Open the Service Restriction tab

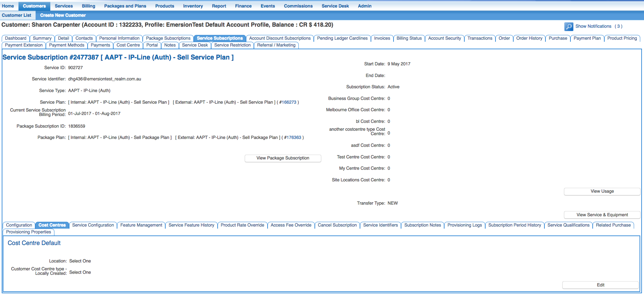pyautogui.click(x=233, y=45)
